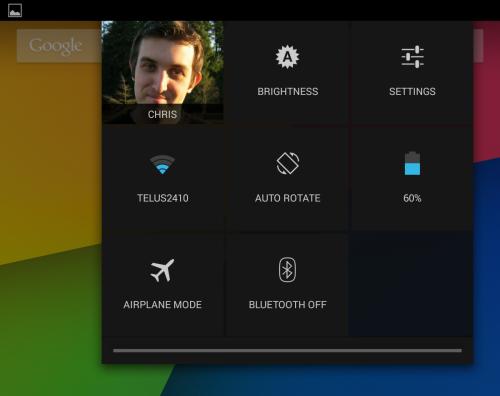The width and height of the screenshot is (500, 396).
Task: Tap the Wi-Fi signal icon
Action: (162, 164)
